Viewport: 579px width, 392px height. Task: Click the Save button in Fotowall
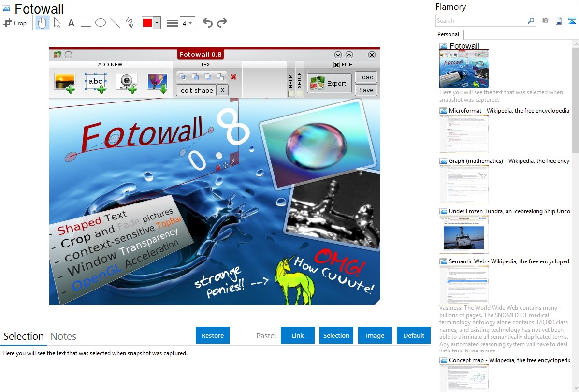point(366,90)
